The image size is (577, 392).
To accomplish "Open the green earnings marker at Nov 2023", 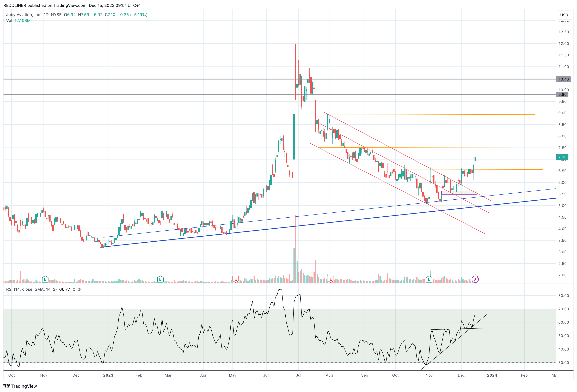I will 429,279.
